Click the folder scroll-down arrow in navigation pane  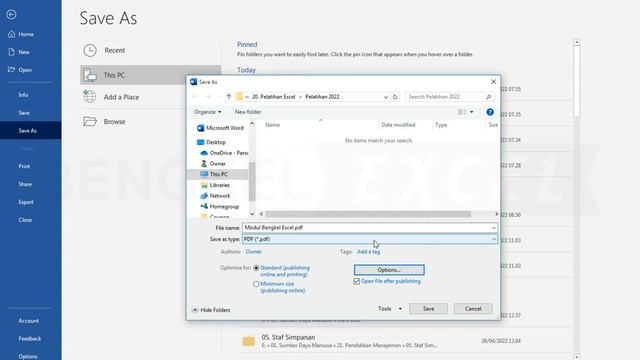tap(252, 214)
